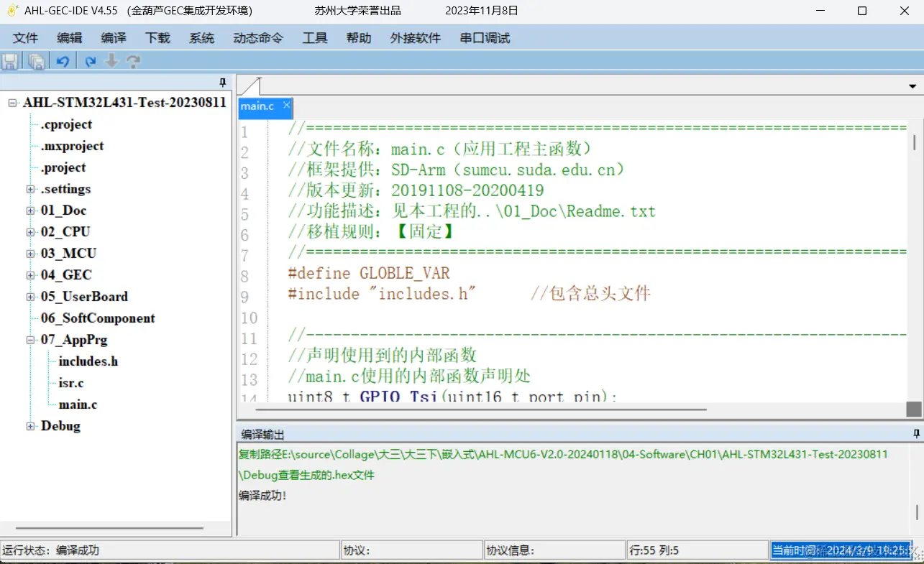Click the 协议信息 status bar field

tap(554, 550)
